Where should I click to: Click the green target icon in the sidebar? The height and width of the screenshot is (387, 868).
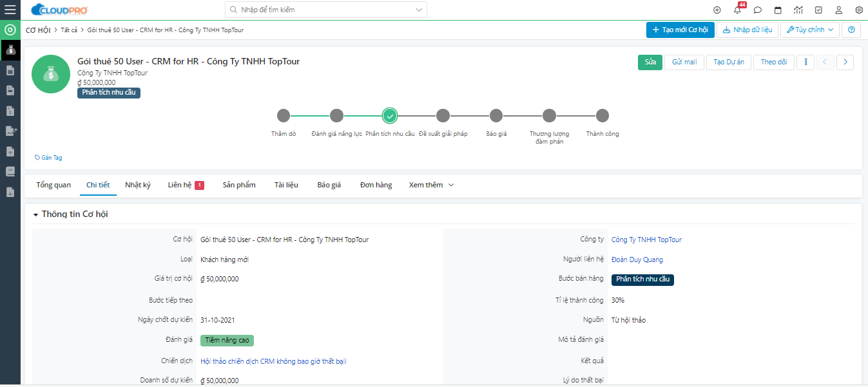coord(10,30)
